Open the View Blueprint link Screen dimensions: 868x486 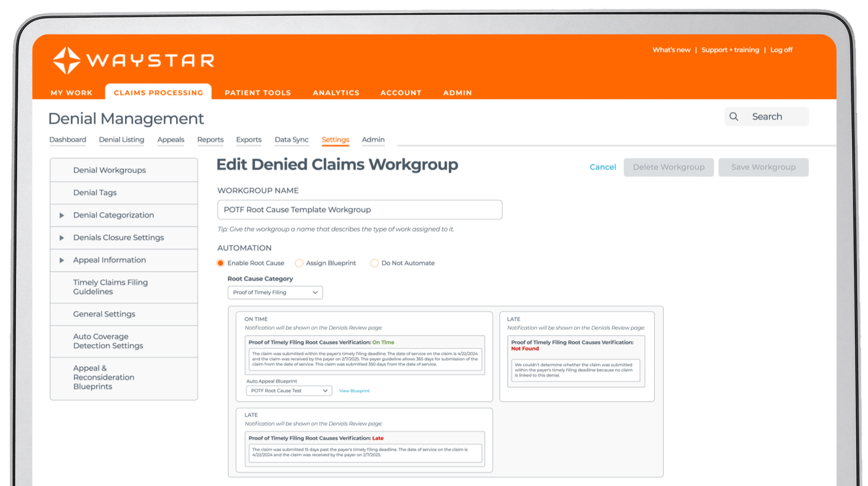tap(354, 391)
